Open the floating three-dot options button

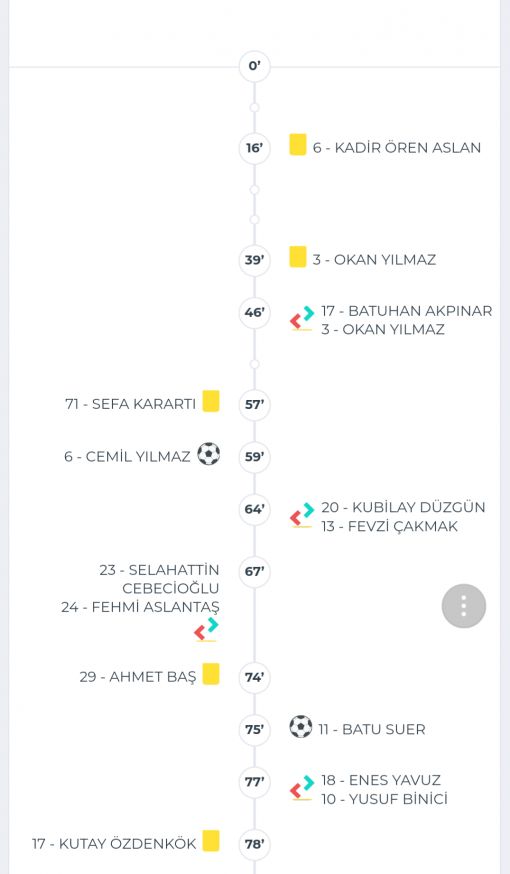pyautogui.click(x=464, y=606)
